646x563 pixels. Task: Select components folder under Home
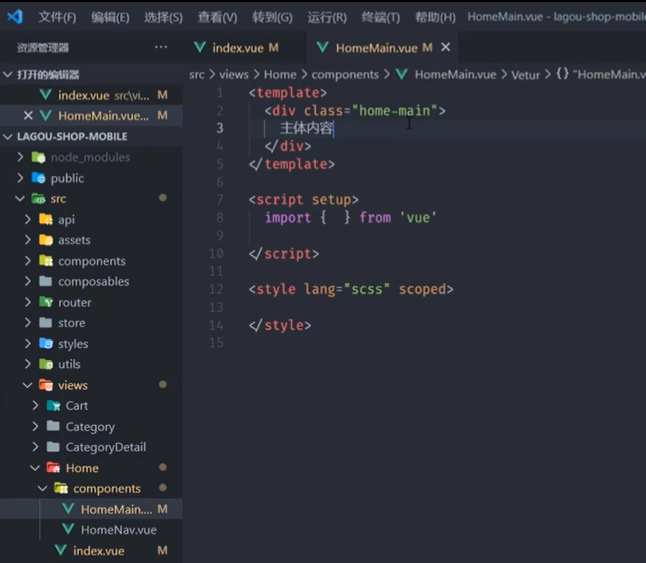107,489
